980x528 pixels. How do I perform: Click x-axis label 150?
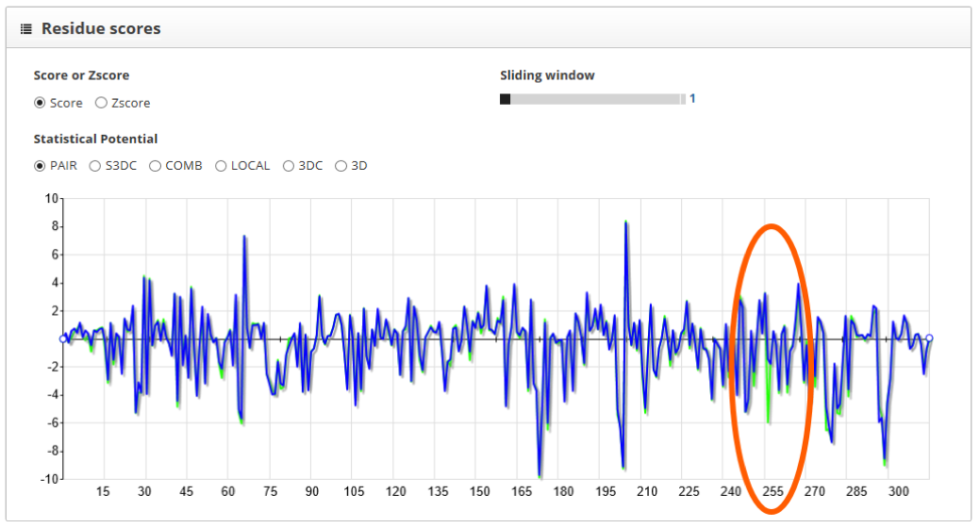pos(479,491)
